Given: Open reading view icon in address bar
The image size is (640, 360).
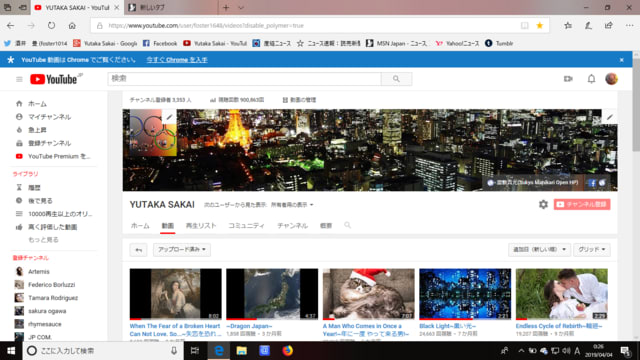Looking at the screenshot, I should [524, 25].
